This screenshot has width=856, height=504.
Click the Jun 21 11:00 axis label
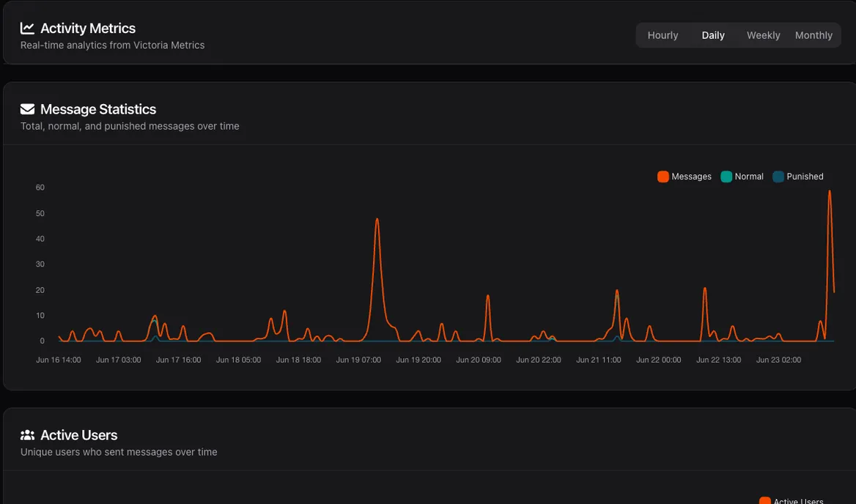(599, 360)
